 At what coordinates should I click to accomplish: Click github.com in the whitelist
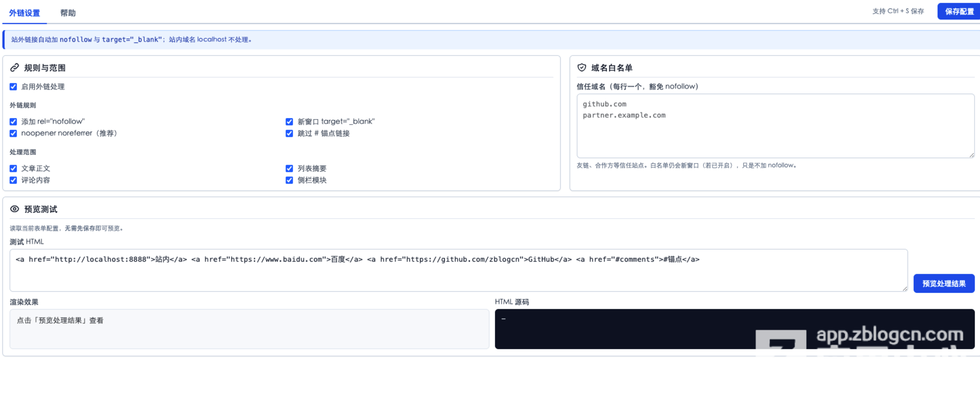pyautogui.click(x=605, y=104)
